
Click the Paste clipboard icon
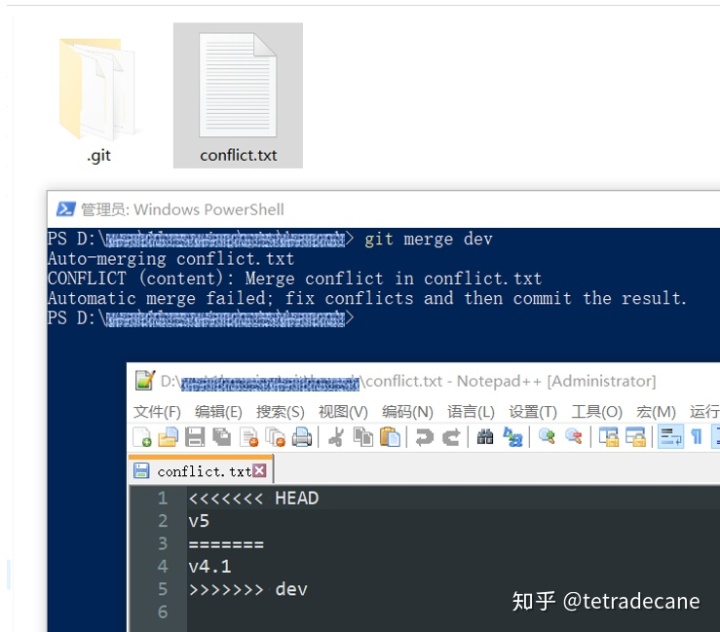click(390, 437)
